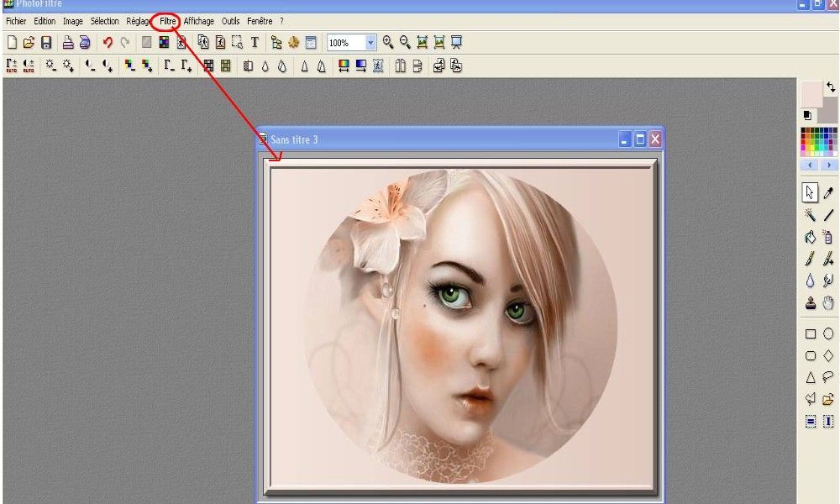Zoom out with the magnifier minus icon
The width and height of the screenshot is (840, 504).
click(x=405, y=42)
